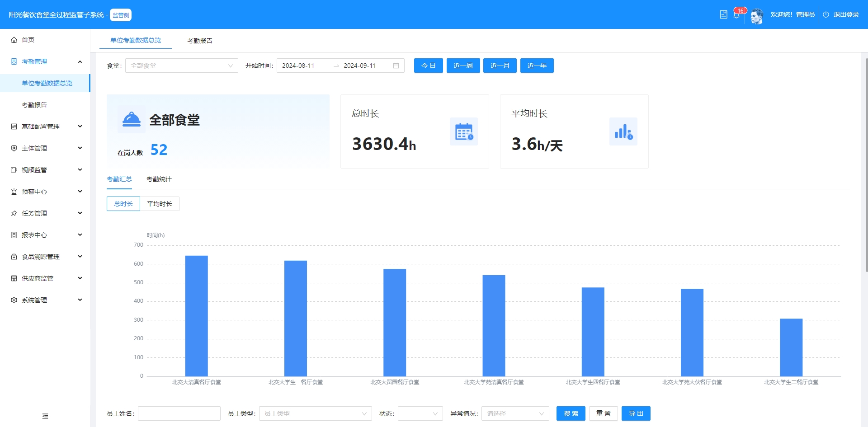Click the 重置 button

604,413
